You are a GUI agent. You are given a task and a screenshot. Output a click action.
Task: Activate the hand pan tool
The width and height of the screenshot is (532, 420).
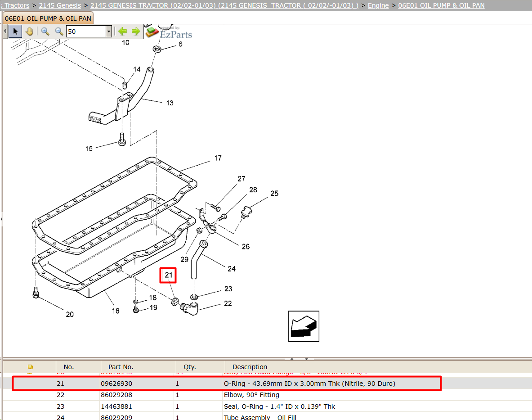29,32
